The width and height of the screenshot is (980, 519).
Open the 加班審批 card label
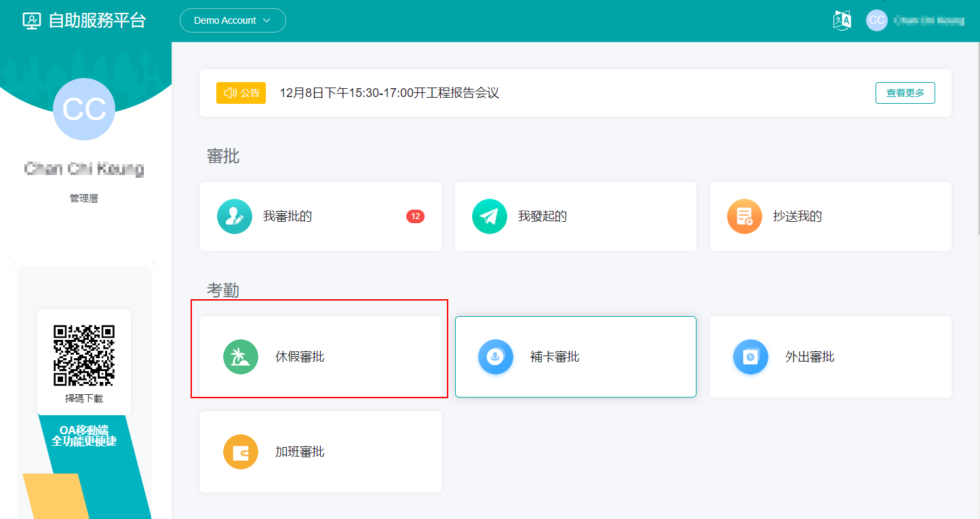click(x=300, y=452)
